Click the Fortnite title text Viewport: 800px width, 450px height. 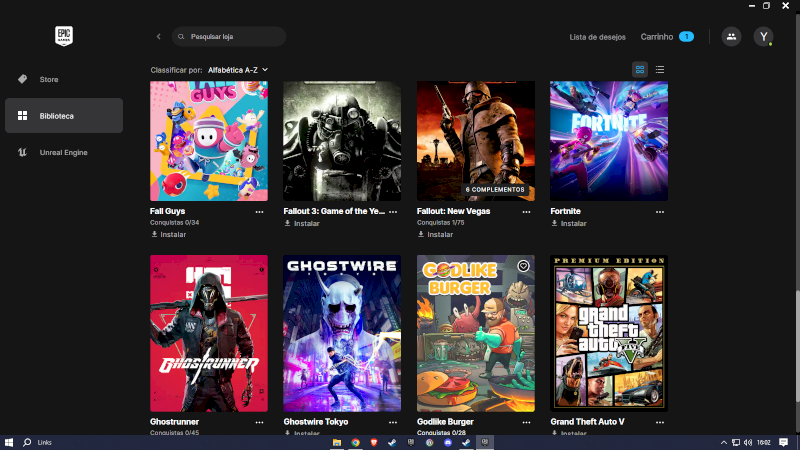pyautogui.click(x=565, y=211)
